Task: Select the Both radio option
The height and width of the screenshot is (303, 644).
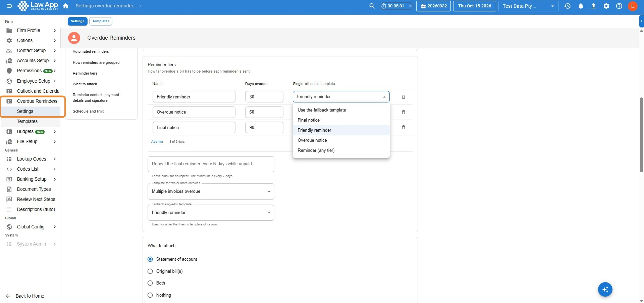Action: [x=150, y=283]
